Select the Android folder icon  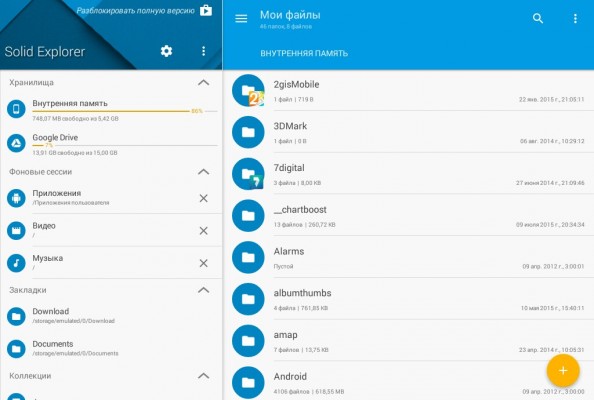coord(248,383)
